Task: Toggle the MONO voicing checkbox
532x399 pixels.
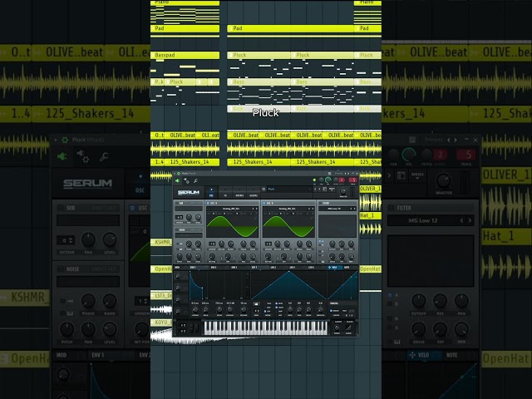Action: [x=331, y=311]
